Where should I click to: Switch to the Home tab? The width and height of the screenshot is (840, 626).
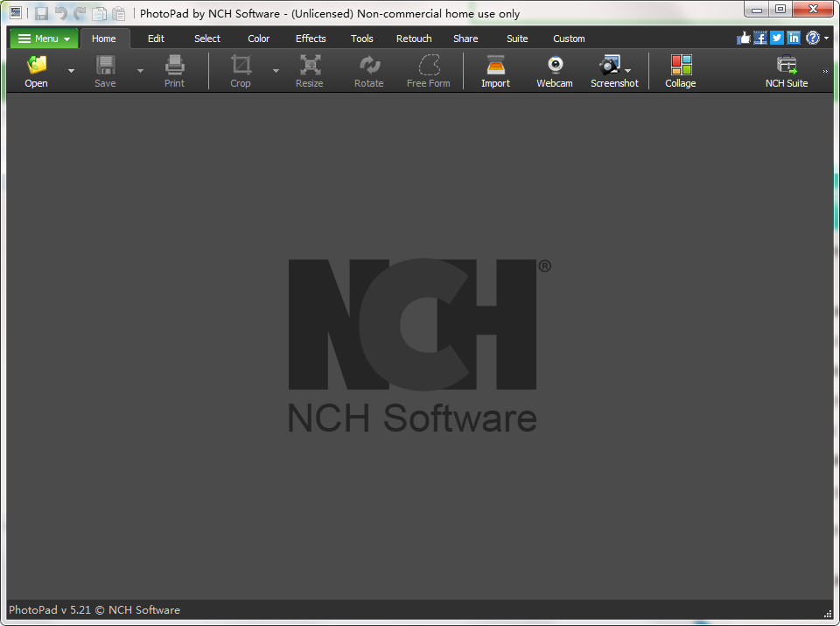pos(104,39)
